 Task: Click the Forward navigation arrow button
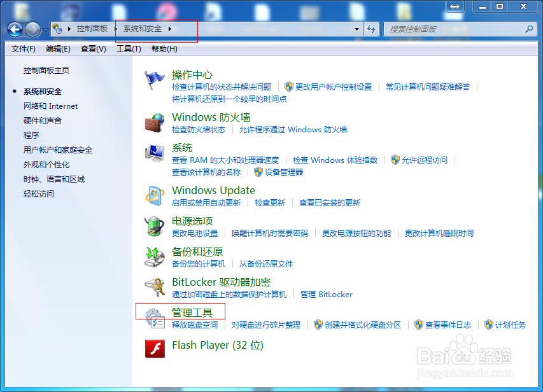(32, 29)
